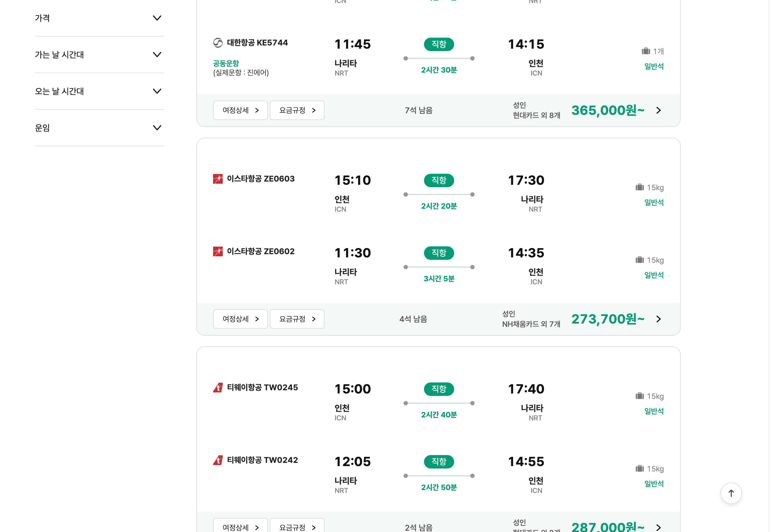
Task: Open the arrow next to 365,000원 price
Action: (658, 110)
